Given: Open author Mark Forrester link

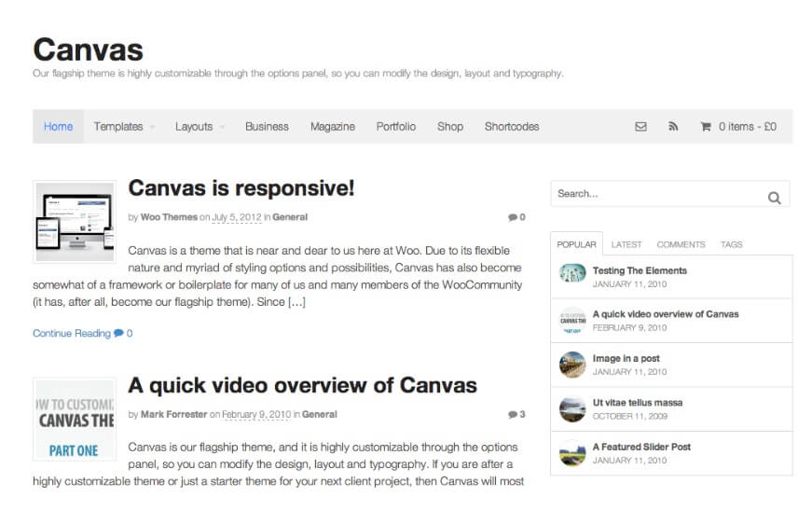Looking at the screenshot, I should [x=173, y=414].
